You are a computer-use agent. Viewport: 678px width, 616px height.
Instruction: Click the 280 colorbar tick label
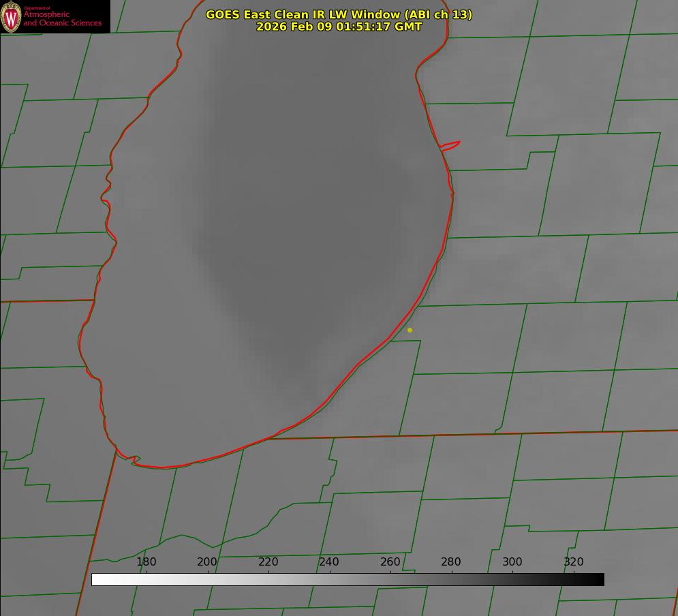451,562
